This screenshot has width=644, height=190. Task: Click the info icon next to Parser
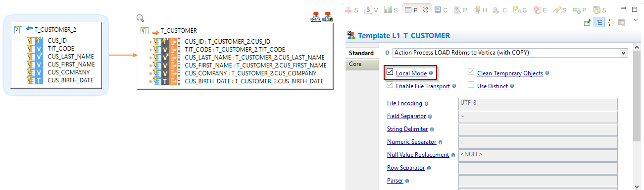click(407, 181)
